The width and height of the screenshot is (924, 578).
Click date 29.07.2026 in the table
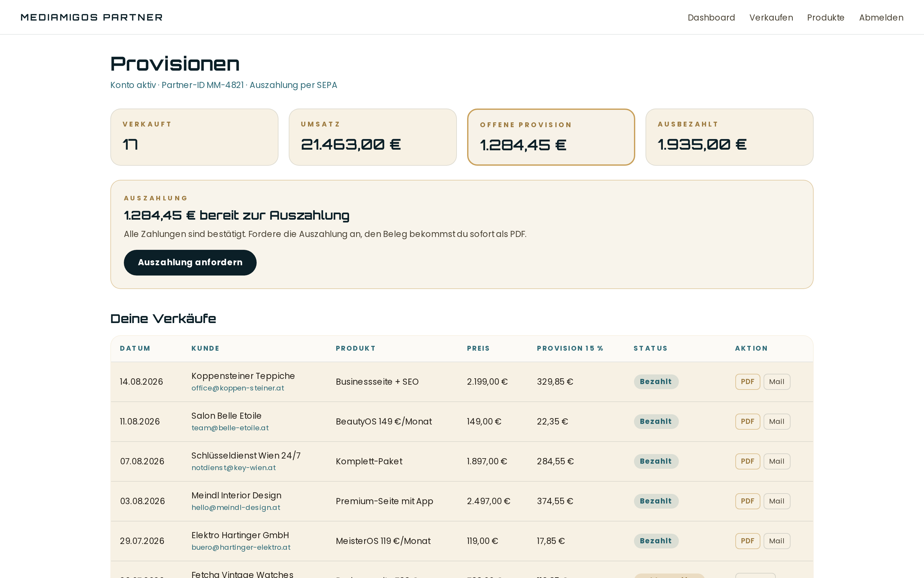[x=142, y=540]
